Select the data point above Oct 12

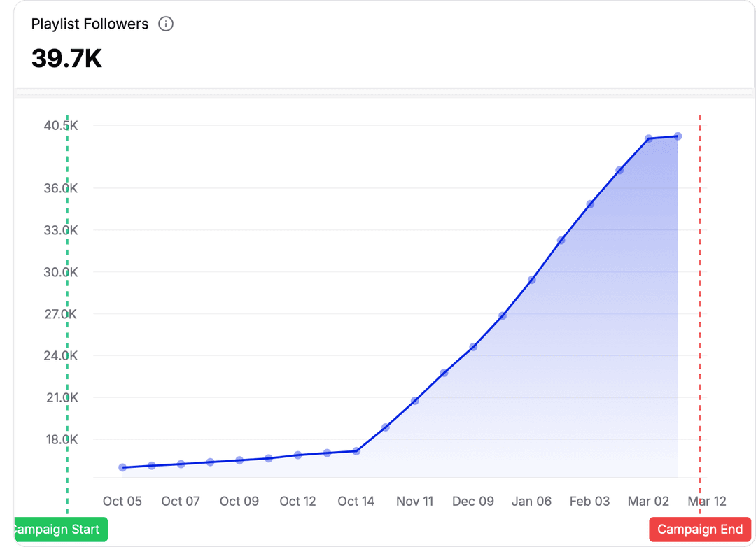(298, 455)
